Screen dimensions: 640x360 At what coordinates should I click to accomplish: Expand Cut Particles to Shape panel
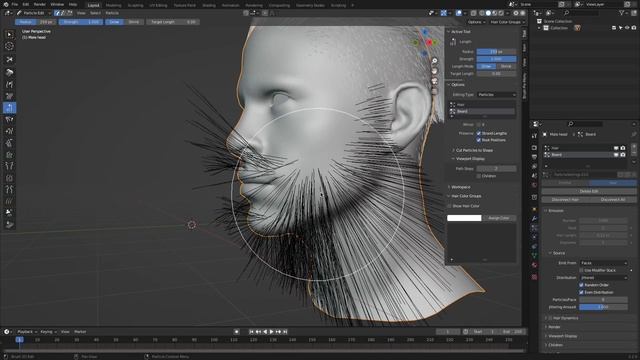point(473,150)
